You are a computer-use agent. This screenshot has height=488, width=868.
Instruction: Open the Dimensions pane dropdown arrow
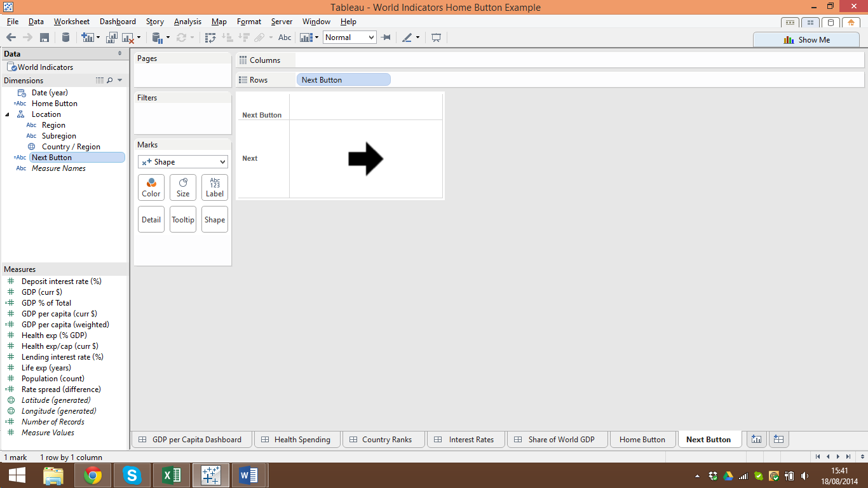[120, 81]
